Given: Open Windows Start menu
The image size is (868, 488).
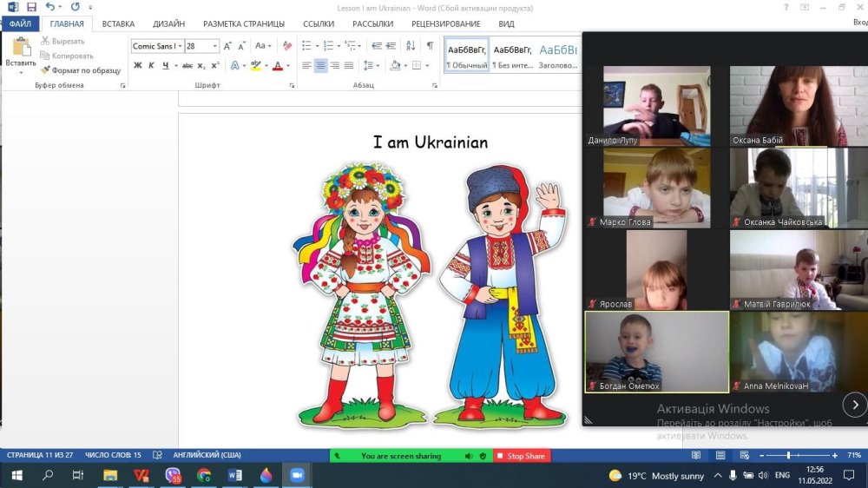Looking at the screenshot, I should click(17, 475).
